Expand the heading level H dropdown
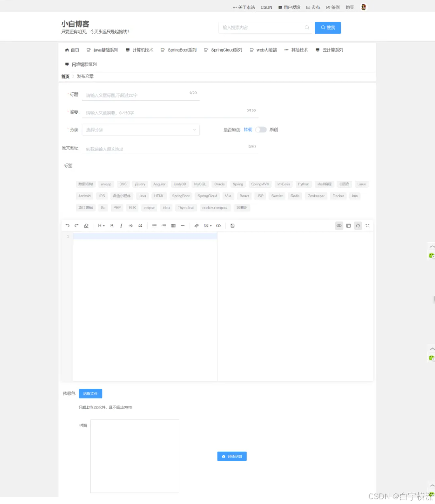Viewport: 435px width, 504px height. pos(100,226)
